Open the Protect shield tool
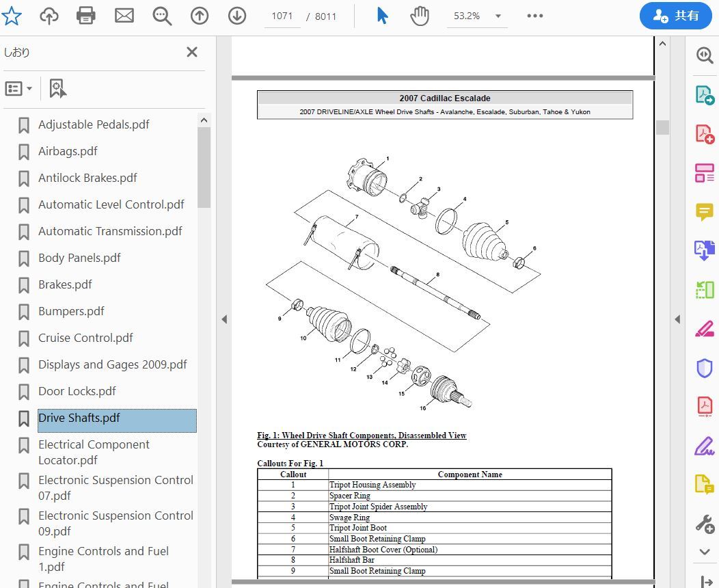 [x=705, y=368]
